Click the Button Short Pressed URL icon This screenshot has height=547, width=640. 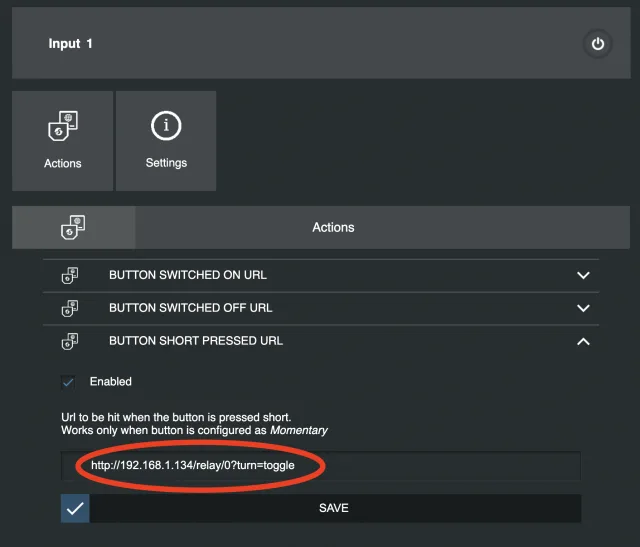point(71,341)
